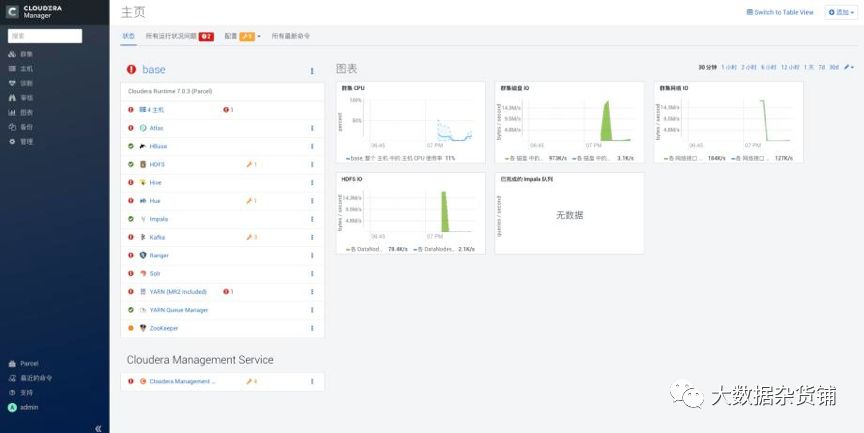The width and height of the screenshot is (864, 433).
Task: Collapse the sidebar with double-chevron icon
Action: (98, 428)
